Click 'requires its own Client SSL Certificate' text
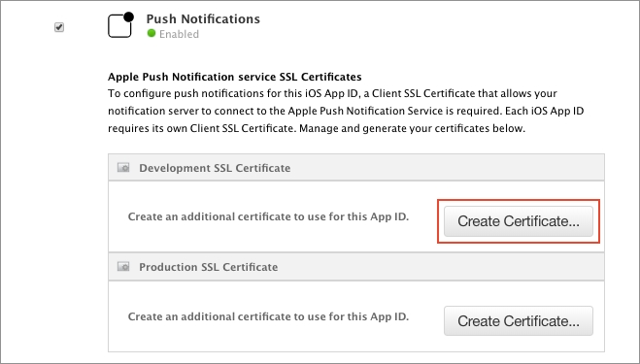Screen dimensions: 640x364 [x=201, y=128]
